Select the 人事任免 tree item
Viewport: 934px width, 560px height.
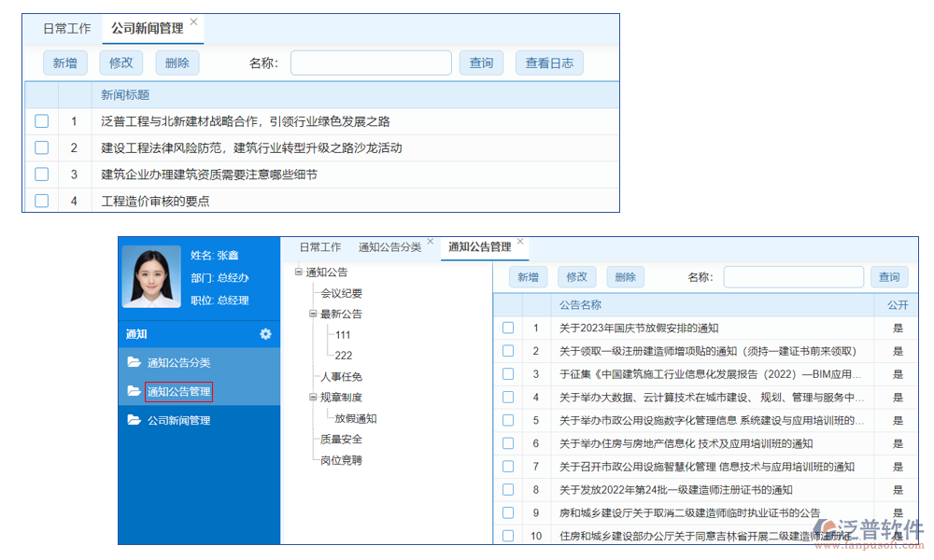pyautogui.click(x=343, y=374)
